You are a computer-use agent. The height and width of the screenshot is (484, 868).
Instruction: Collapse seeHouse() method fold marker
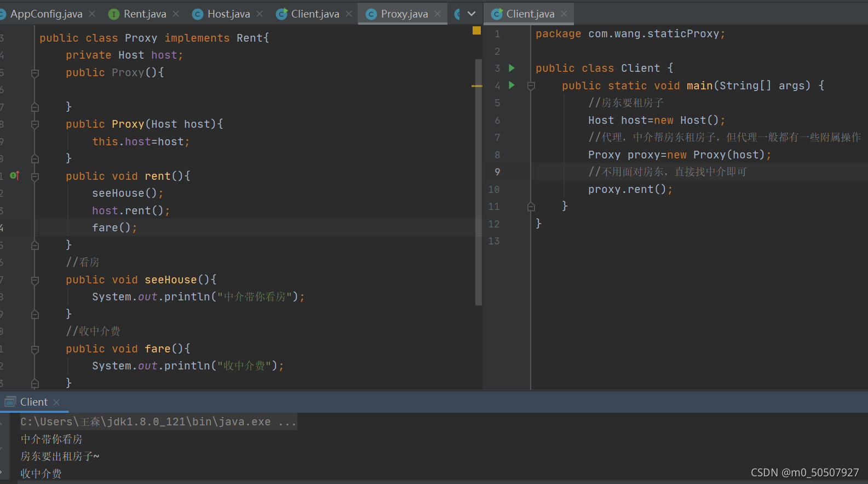click(x=35, y=280)
